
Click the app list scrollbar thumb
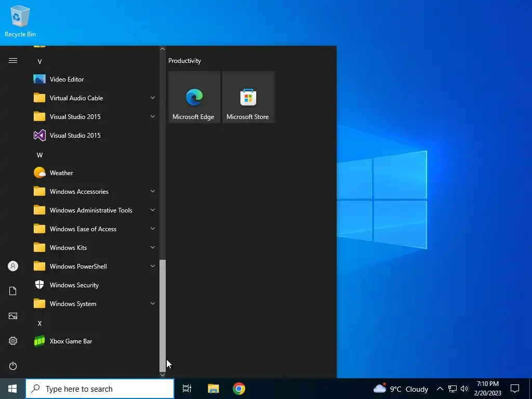click(x=163, y=315)
